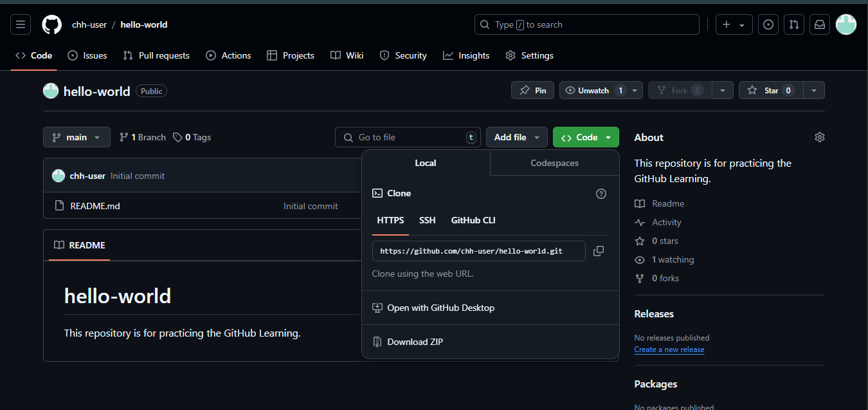
Task: Expand the star lists dropdown arrow
Action: (814, 91)
